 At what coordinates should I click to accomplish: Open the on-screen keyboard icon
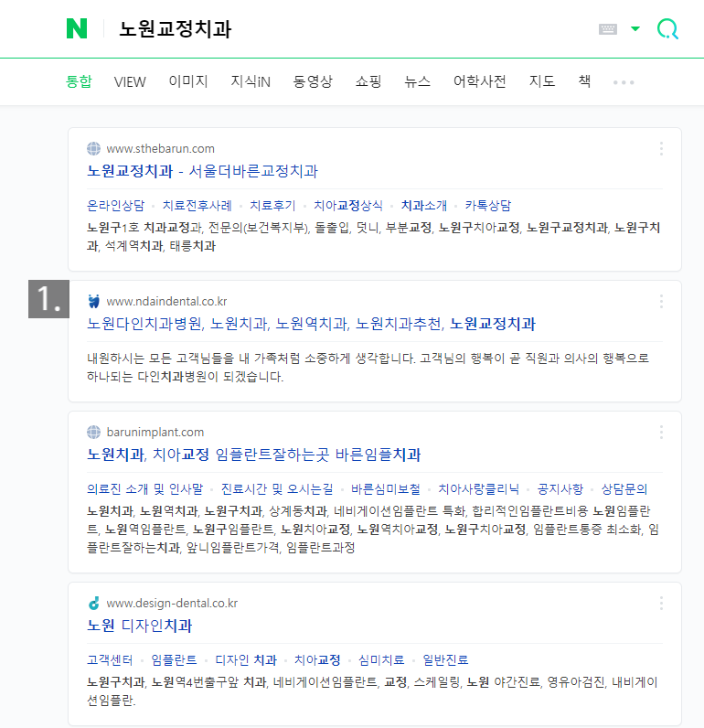607,29
